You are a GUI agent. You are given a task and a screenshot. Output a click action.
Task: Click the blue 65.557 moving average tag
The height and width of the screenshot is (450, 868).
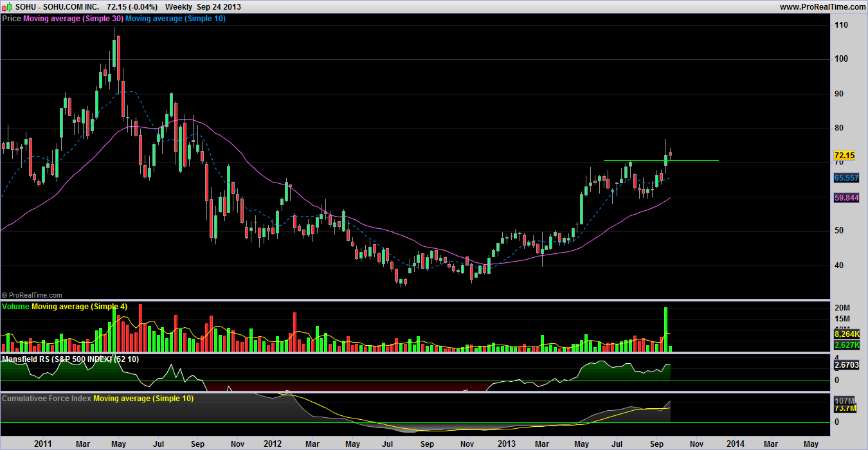(846, 177)
